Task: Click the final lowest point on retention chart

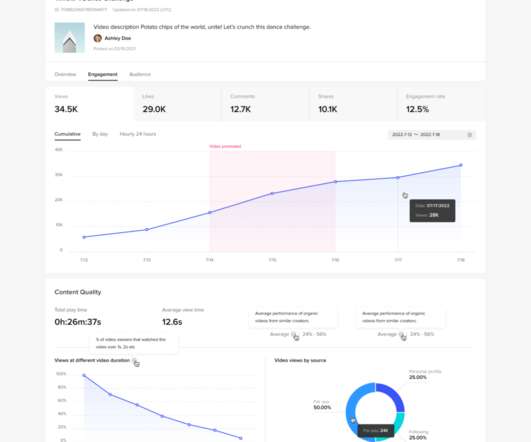Action: [241, 438]
